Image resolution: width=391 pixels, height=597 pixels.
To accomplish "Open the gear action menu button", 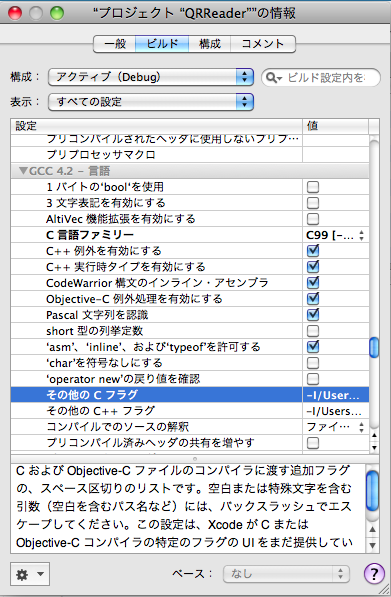I will click(30, 574).
